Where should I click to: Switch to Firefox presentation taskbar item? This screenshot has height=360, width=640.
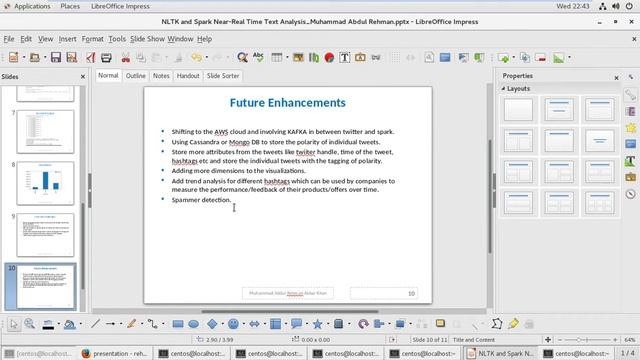point(116,353)
